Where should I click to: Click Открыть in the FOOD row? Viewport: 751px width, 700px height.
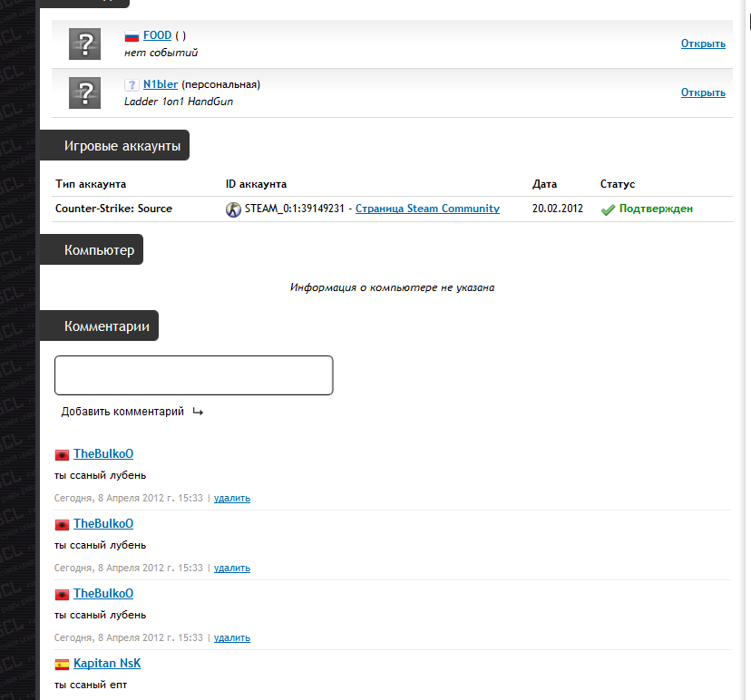(703, 44)
